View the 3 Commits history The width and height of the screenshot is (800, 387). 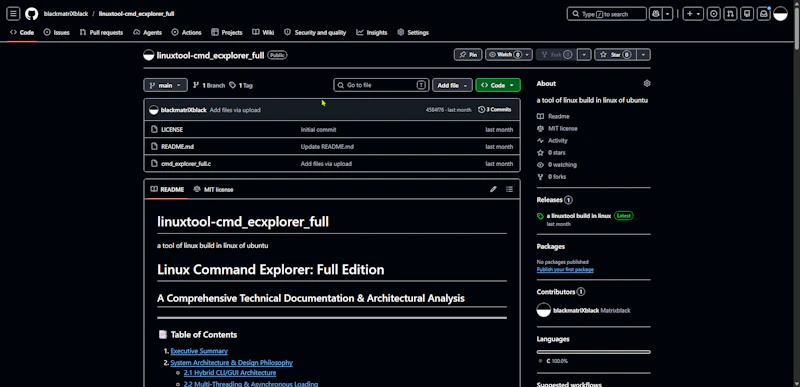(494, 110)
